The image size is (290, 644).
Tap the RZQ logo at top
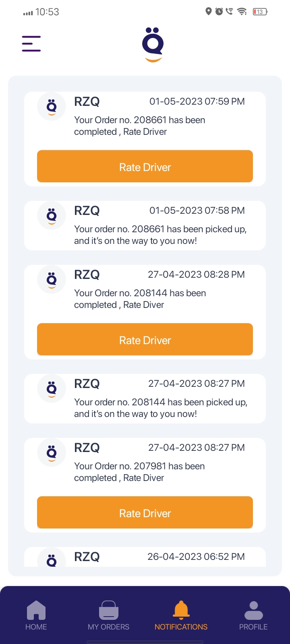click(153, 44)
